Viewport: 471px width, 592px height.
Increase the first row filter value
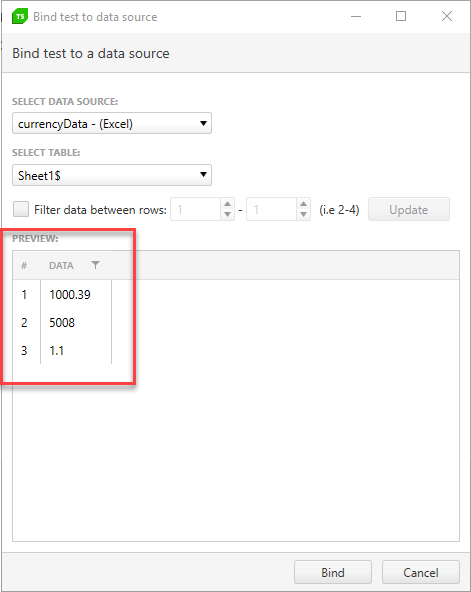point(227,204)
